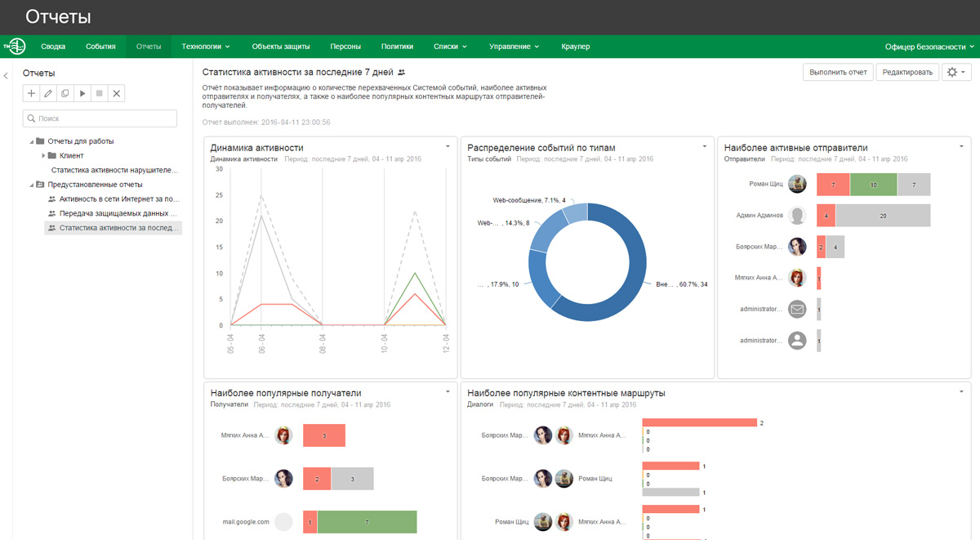Click the stop report square icon

(100, 94)
